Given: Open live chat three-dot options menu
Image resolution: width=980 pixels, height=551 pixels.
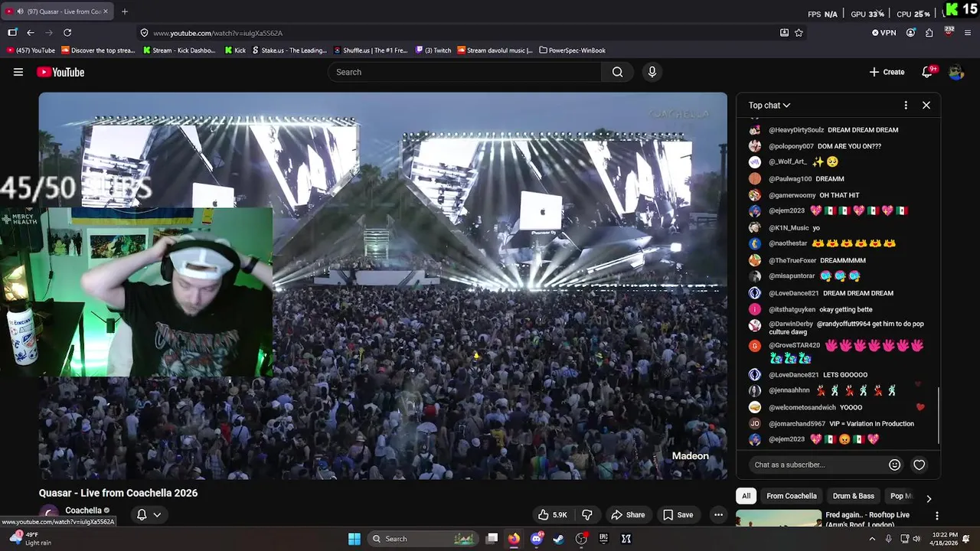Looking at the screenshot, I should point(906,106).
